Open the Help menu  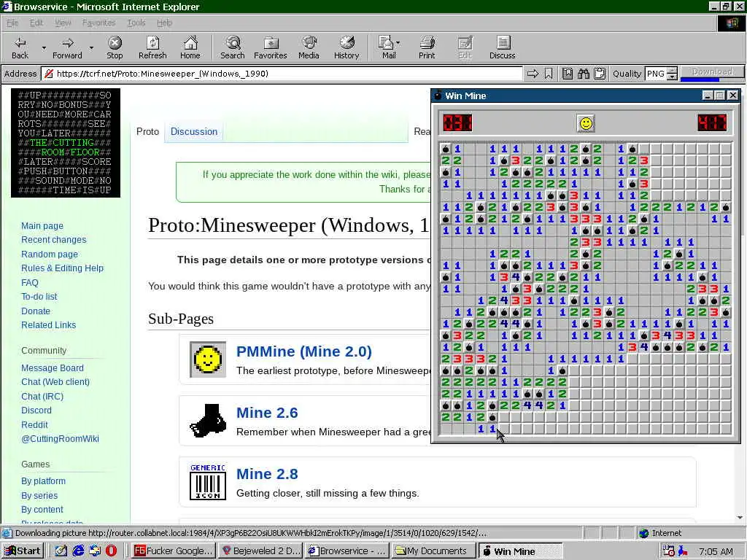click(x=164, y=23)
